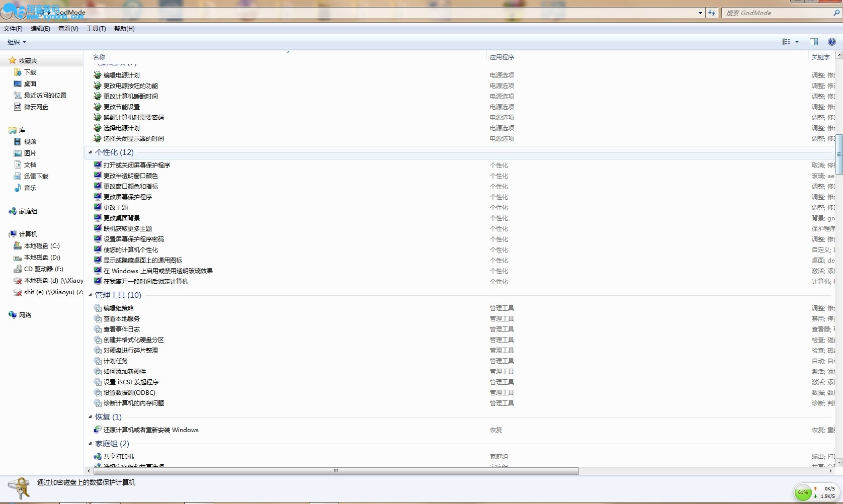Image resolution: width=843 pixels, height=504 pixels.
Task: Click the address bar refresh button
Action: 711,13
